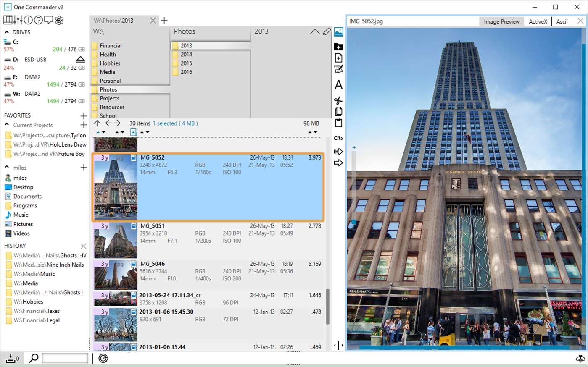Toggle the column layout icon
588x367 pixels.
pos(8,20)
